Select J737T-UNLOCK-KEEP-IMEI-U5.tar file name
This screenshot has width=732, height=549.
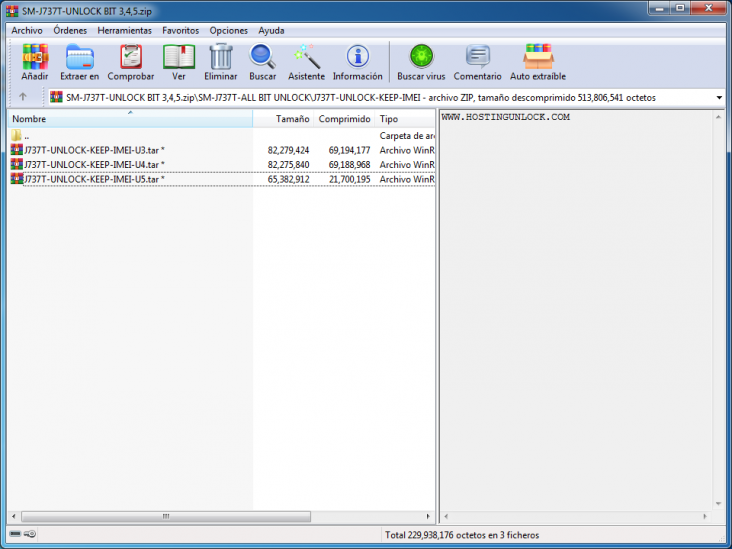point(94,179)
